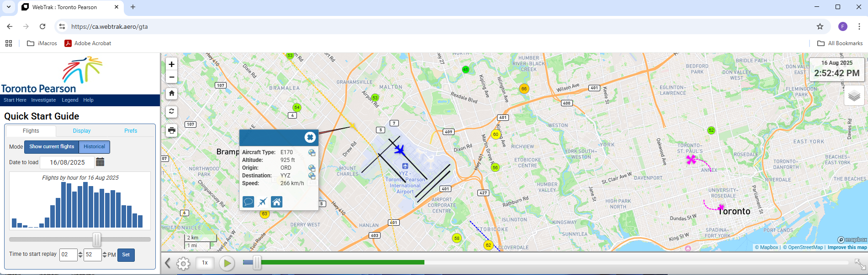Image resolution: width=868 pixels, height=275 pixels.
Task: Click the airplane icon in flight popup
Action: [263, 202]
